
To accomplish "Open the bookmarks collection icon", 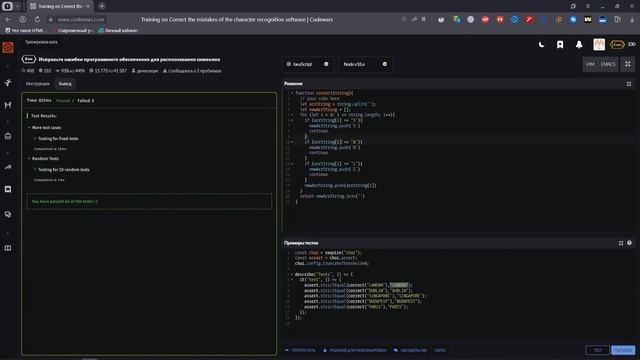I will (x=560, y=44).
